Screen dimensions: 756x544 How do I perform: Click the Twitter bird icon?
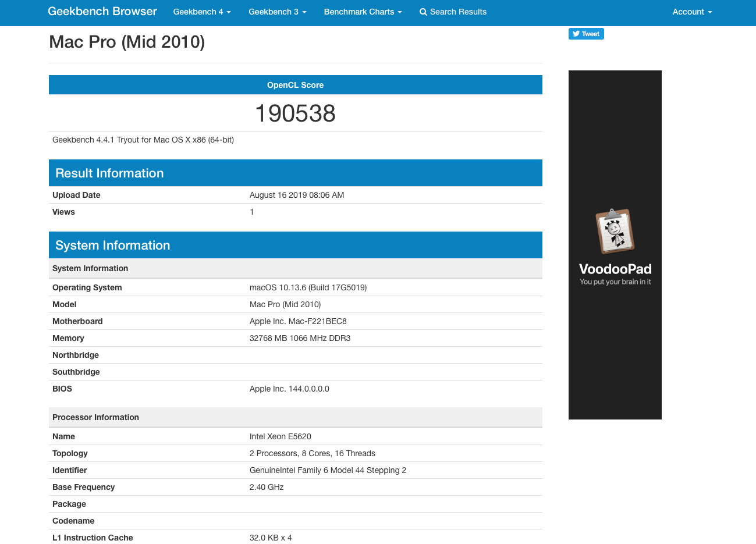576,34
